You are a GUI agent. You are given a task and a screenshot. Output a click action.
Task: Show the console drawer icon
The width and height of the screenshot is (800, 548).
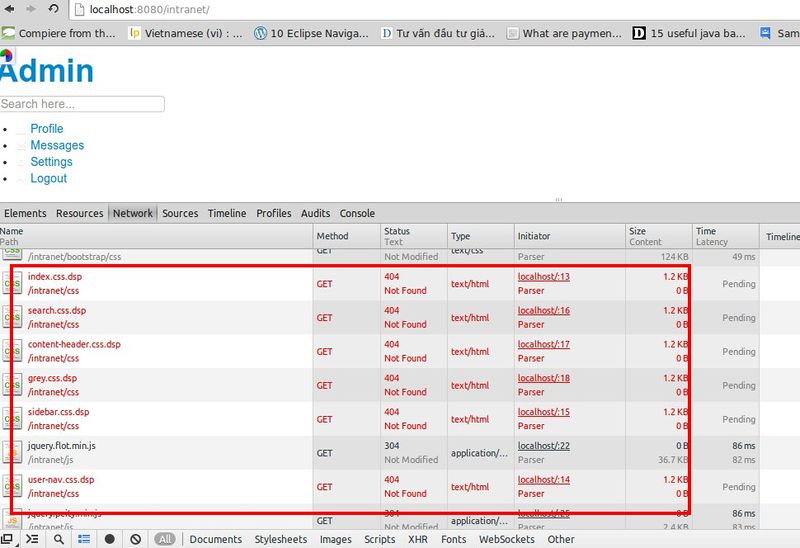tap(32, 539)
